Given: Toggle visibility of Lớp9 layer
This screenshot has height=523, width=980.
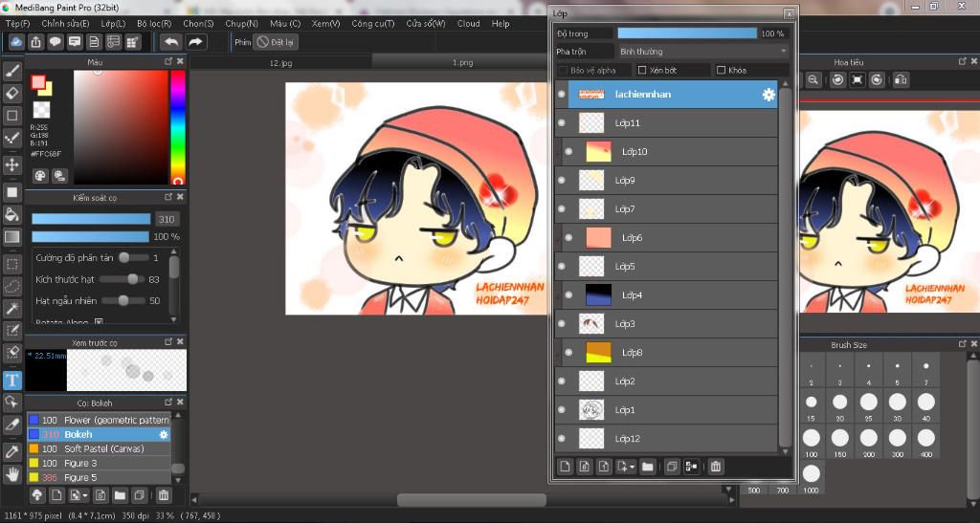Looking at the screenshot, I should click(x=561, y=181).
